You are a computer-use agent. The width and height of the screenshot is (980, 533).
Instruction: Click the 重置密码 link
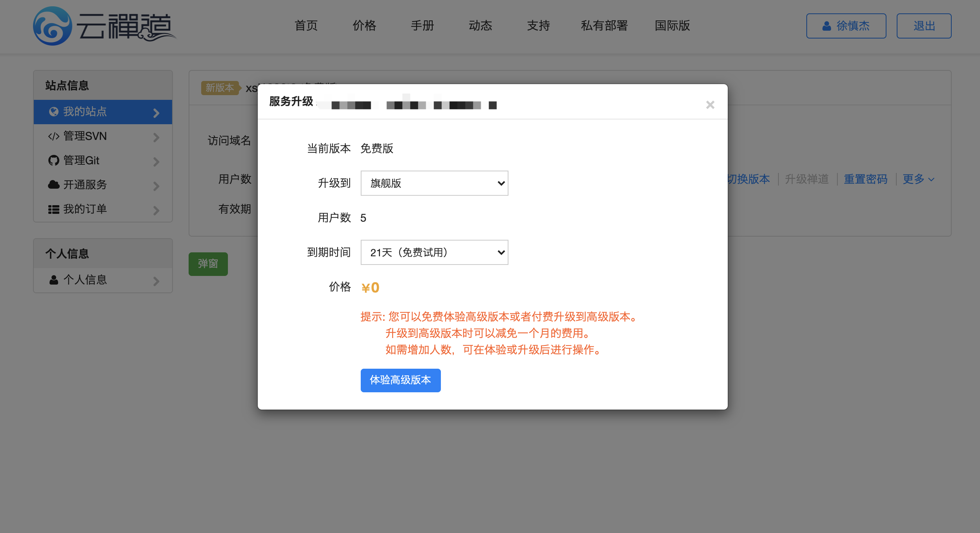(865, 180)
